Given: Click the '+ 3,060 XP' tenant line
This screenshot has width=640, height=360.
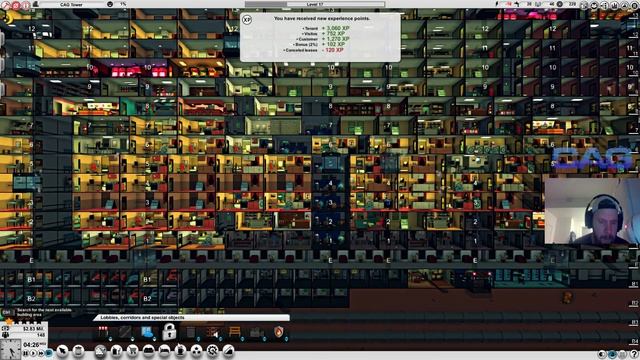Looking at the screenshot, I should pos(336,28).
